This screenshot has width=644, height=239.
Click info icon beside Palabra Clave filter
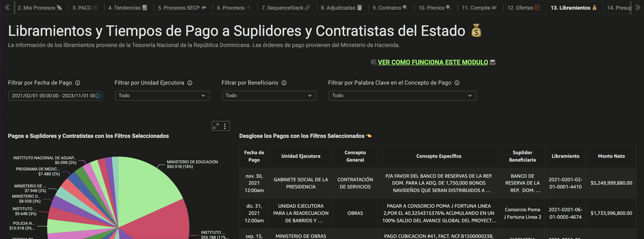[x=457, y=83]
